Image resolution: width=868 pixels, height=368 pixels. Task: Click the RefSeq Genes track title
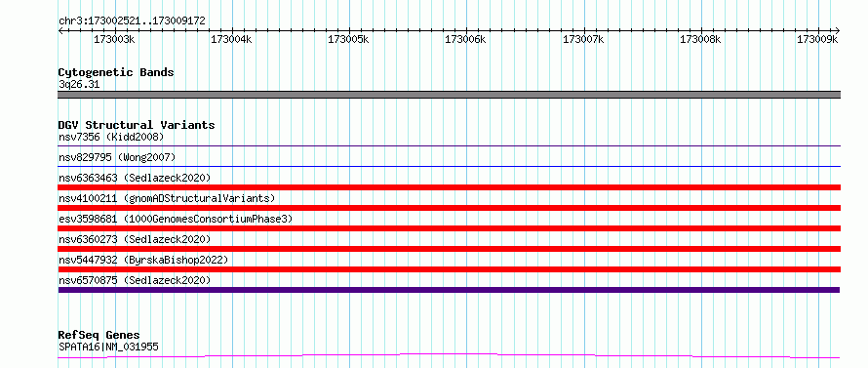99,336
